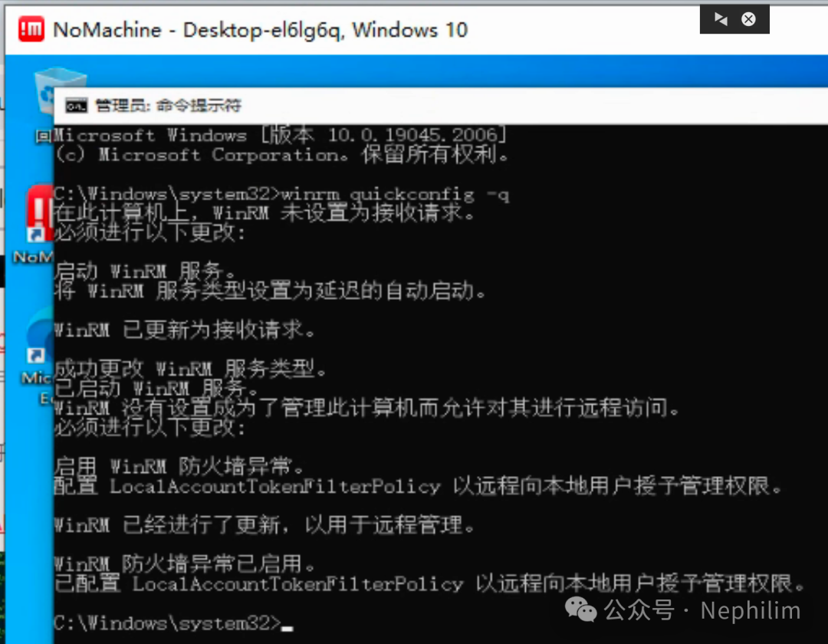Screen dimensions: 828x644
Task: Click the '管理员: 命令提示符' title bar
Action: coord(441,106)
